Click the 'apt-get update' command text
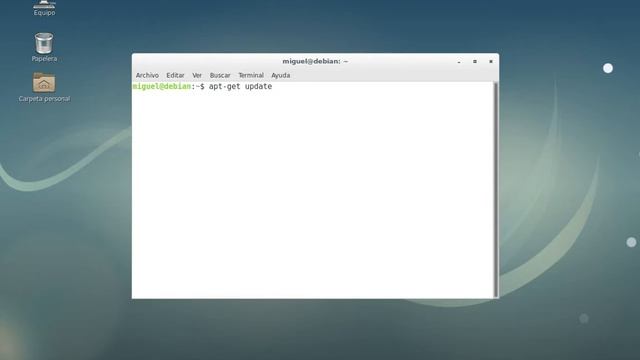The height and width of the screenshot is (360, 640). pyautogui.click(x=240, y=87)
